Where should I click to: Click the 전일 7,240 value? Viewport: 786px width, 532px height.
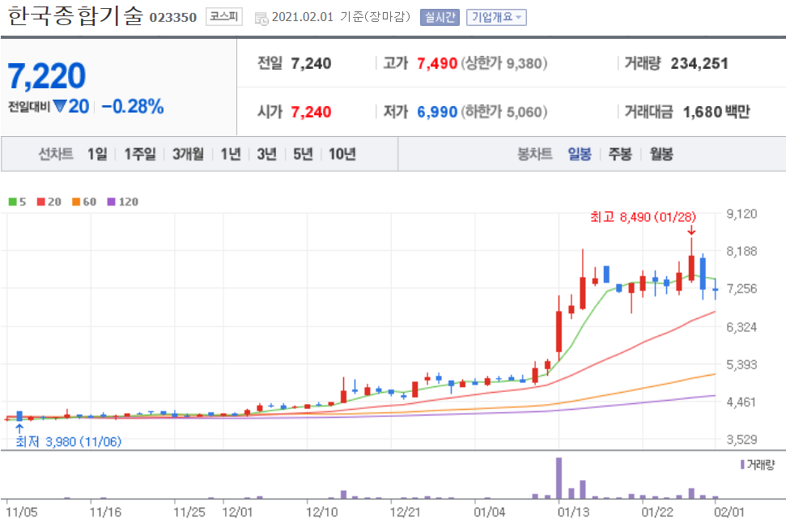coord(311,64)
